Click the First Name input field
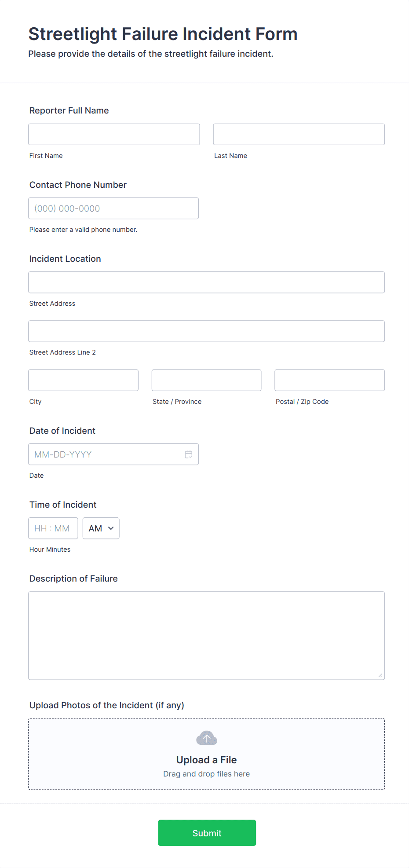The height and width of the screenshot is (868, 409). [x=113, y=134]
